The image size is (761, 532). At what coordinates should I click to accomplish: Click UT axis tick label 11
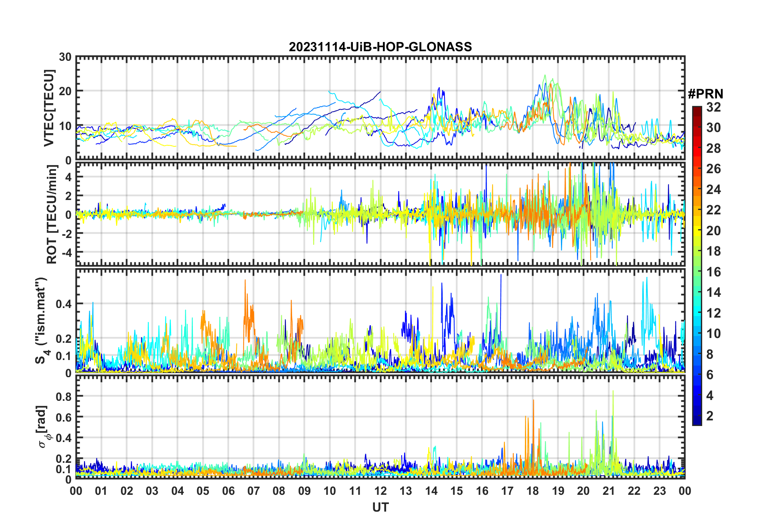pos(355,491)
